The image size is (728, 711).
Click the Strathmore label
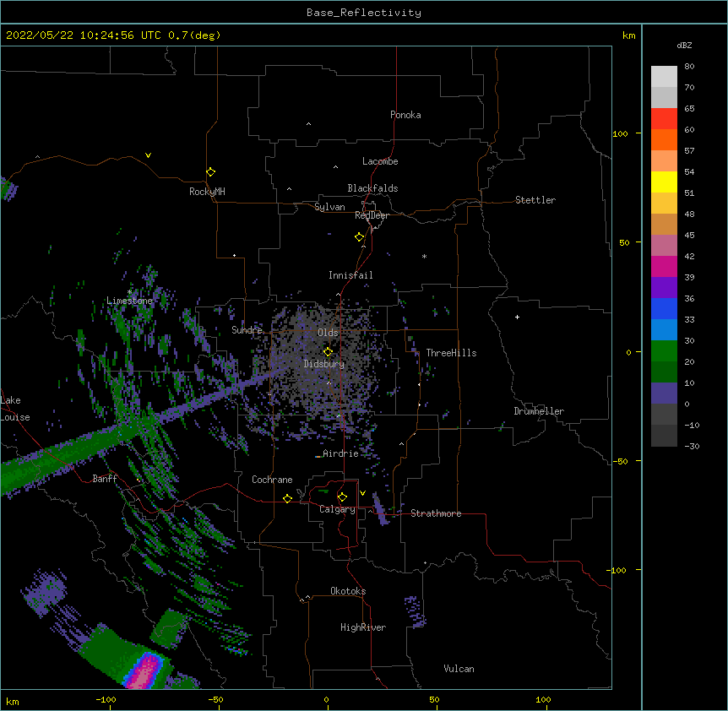pos(436,513)
